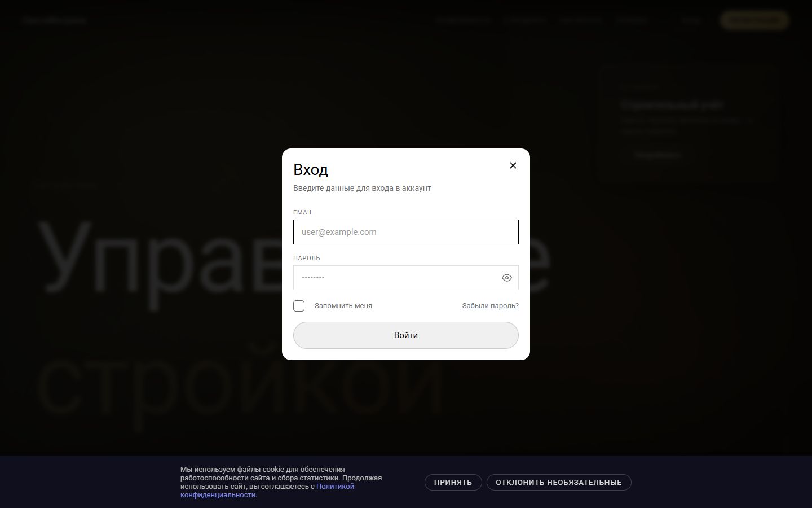
Task: Click text Введите данные для входа в аккаунт
Action: point(362,188)
